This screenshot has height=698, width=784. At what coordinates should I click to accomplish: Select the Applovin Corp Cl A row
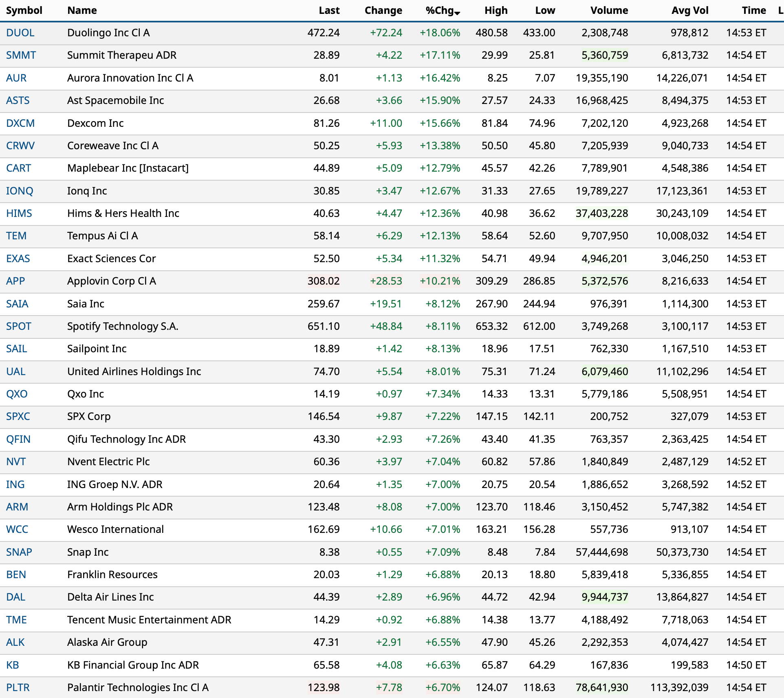point(111,281)
